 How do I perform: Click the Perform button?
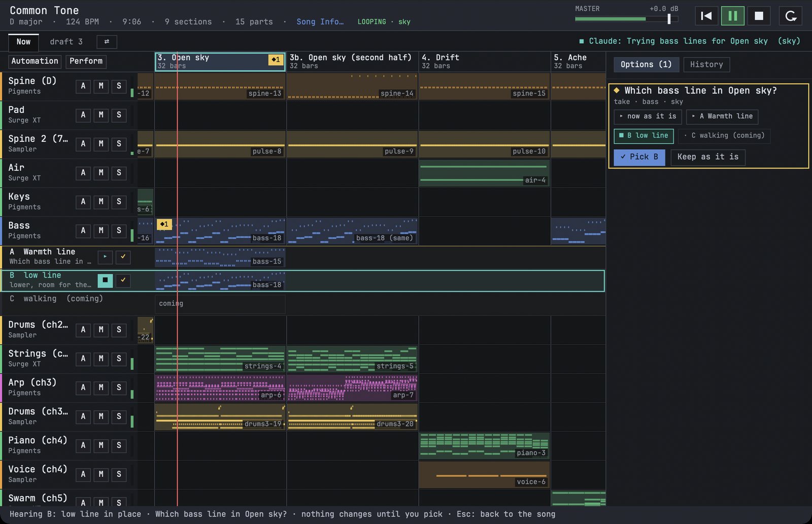click(x=86, y=61)
